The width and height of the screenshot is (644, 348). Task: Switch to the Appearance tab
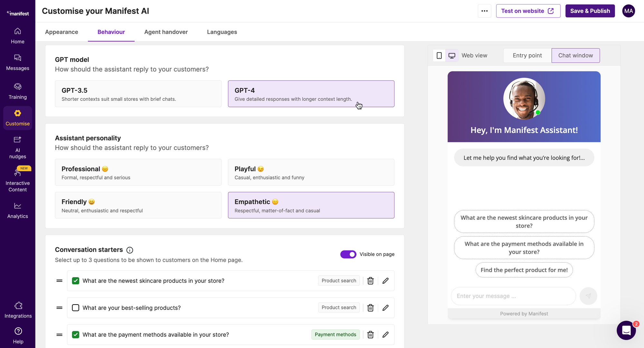62,32
